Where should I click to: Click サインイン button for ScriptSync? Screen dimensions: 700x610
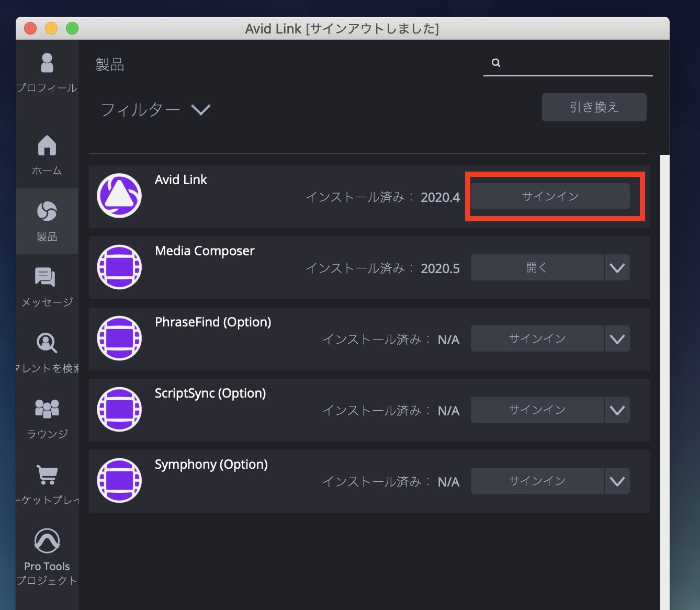pyautogui.click(x=537, y=410)
